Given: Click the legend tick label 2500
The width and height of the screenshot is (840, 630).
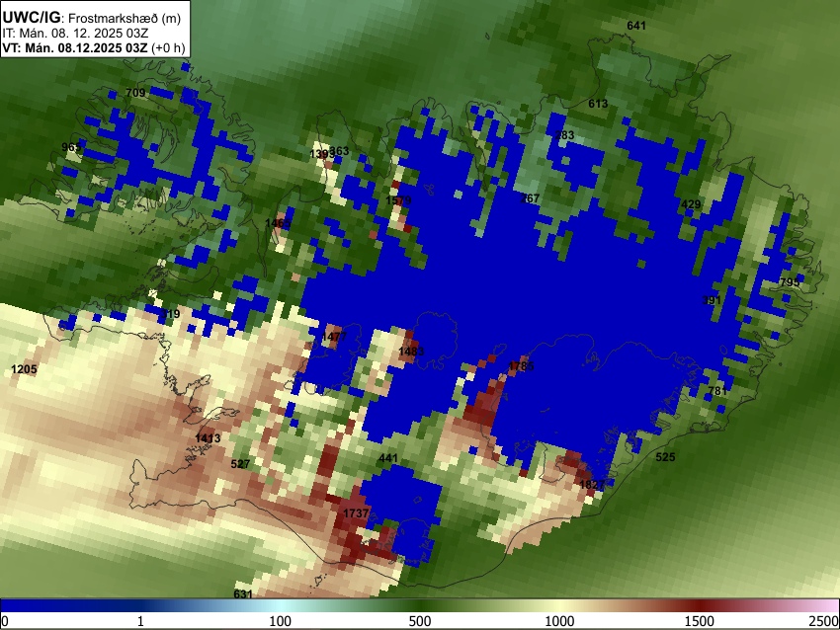Looking at the screenshot, I should click(x=824, y=621).
